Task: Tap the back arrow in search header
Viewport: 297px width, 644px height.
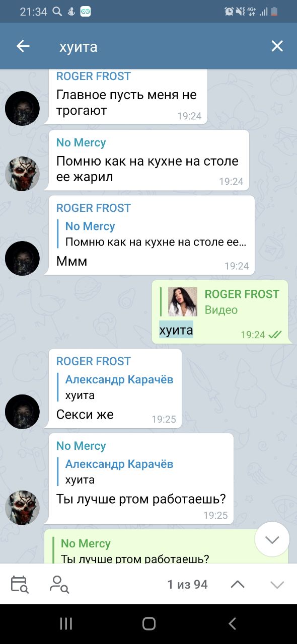Action: (x=23, y=46)
